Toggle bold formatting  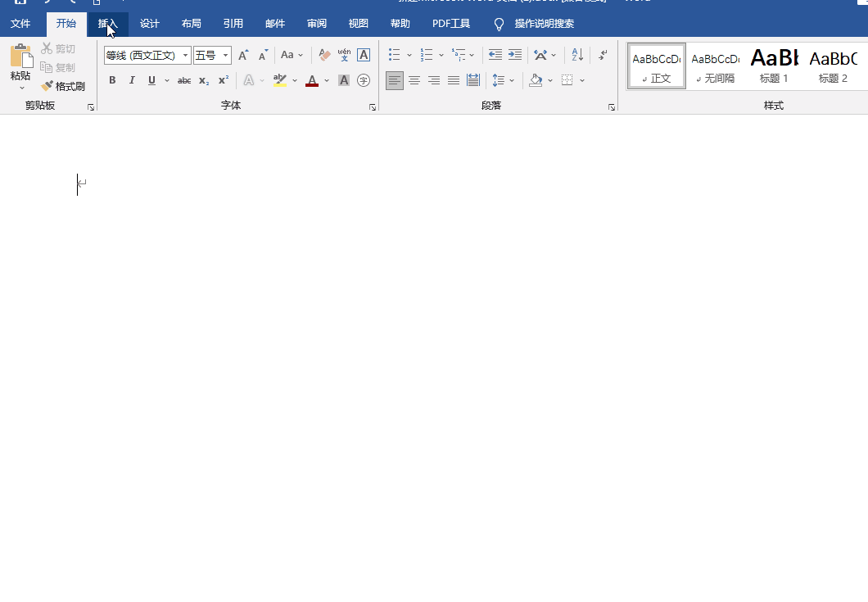click(112, 80)
